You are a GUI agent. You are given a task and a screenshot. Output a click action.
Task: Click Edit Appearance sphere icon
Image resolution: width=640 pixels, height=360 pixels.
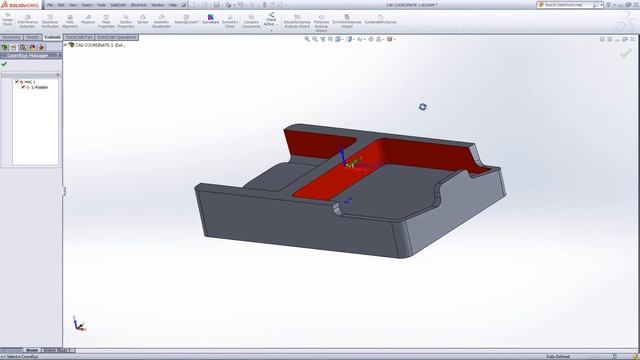(371, 39)
